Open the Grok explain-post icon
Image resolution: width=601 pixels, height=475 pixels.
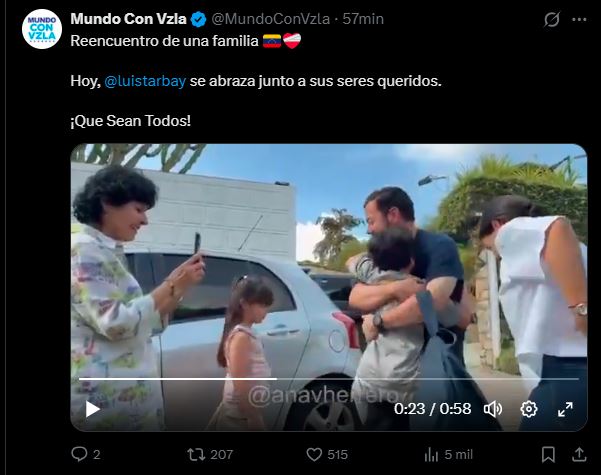pos(552,20)
